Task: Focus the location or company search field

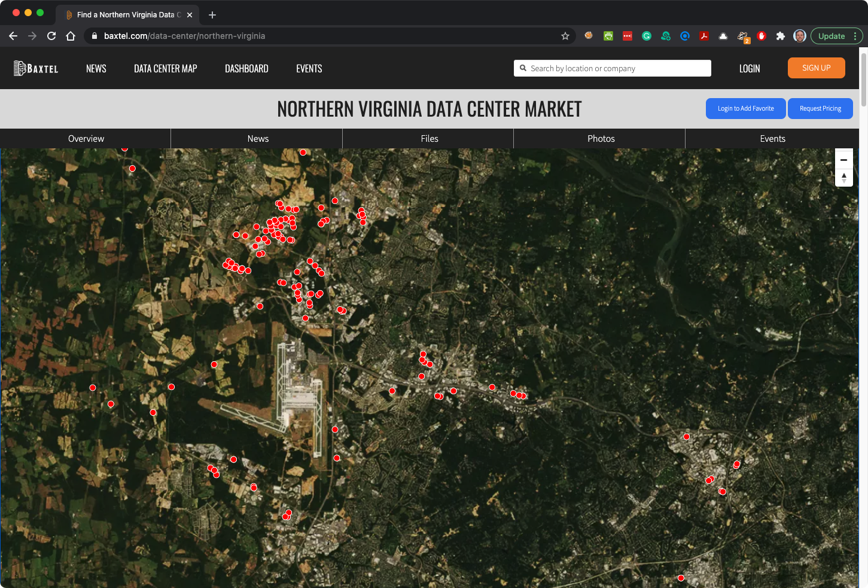Action: (616, 69)
